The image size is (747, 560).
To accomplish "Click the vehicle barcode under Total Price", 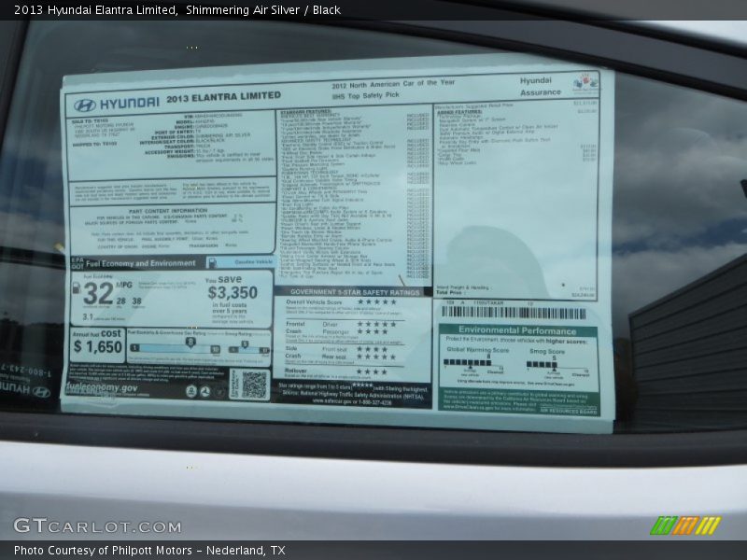I will 514,313.
